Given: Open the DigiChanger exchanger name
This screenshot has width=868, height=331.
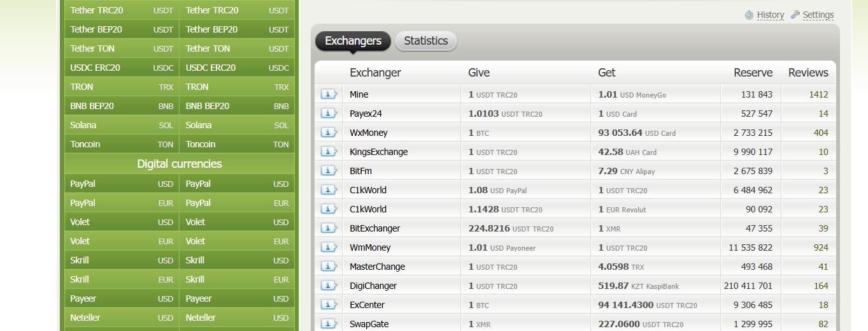Looking at the screenshot, I should [x=373, y=286].
